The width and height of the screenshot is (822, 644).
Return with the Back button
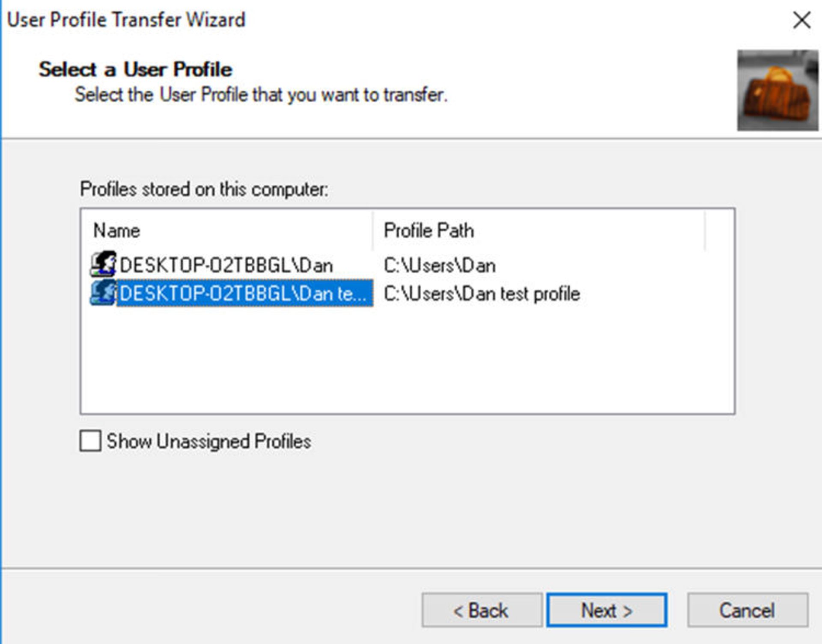tap(482, 610)
